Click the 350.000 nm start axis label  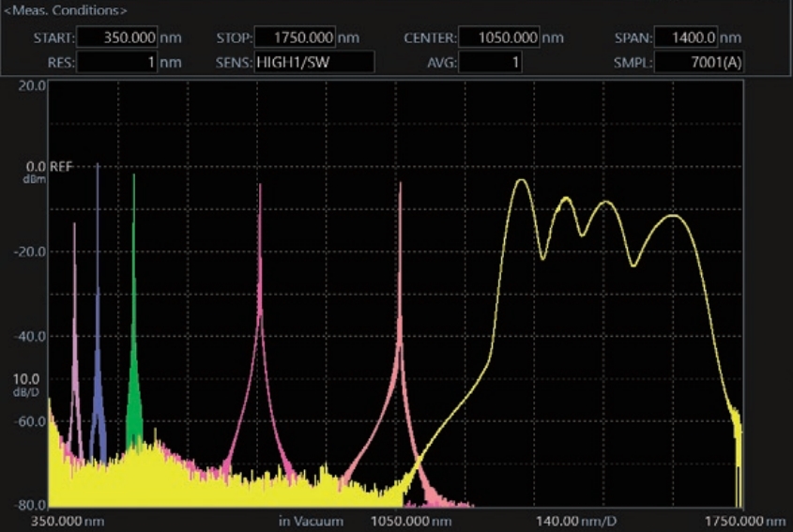tap(69, 521)
